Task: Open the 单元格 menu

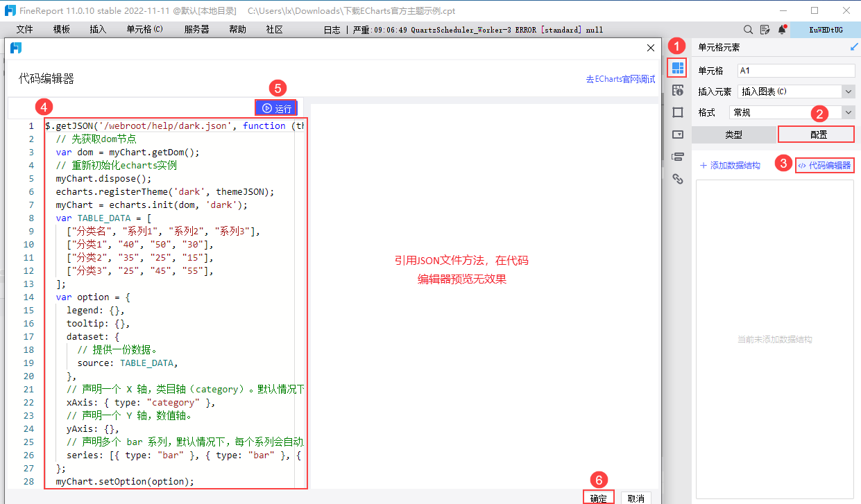Action: [144, 30]
